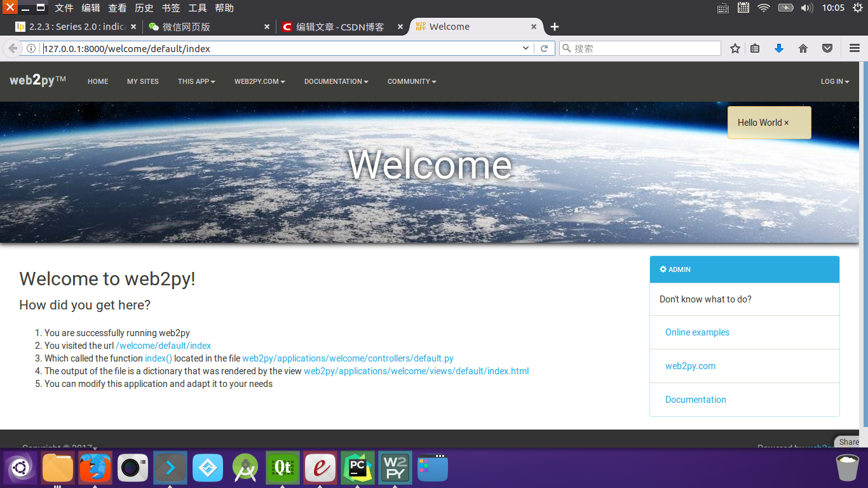Click the web2py brand logo
Viewport: 868px width, 488px height.
click(x=37, y=80)
